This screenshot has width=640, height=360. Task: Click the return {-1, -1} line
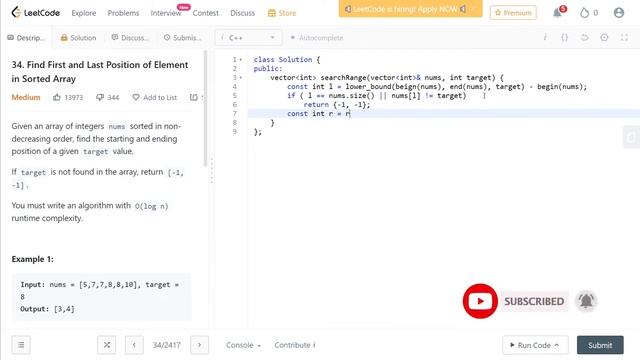coord(337,104)
